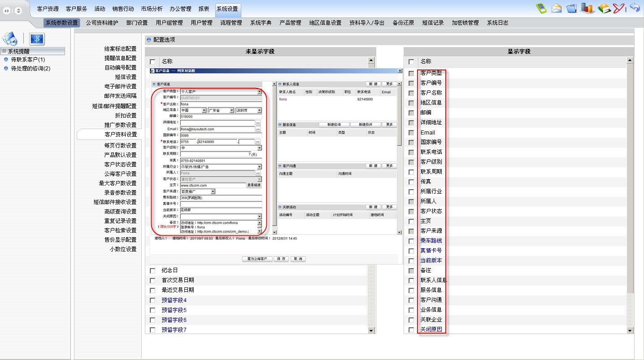The width and height of the screenshot is (644, 360).
Task: Open the 客户服务 top menu
Action: coord(76,9)
